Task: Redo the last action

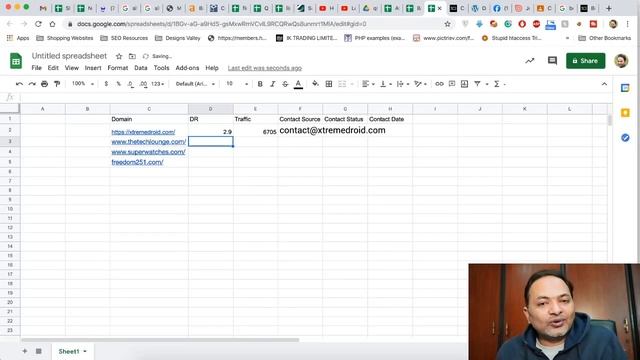Action: 32,84
